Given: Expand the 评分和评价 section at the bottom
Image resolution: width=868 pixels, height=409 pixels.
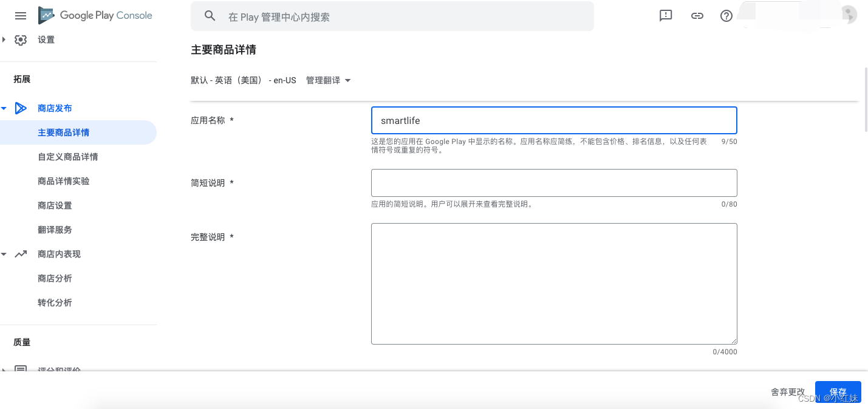Looking at the screenshot, I should tap(5, 369).
